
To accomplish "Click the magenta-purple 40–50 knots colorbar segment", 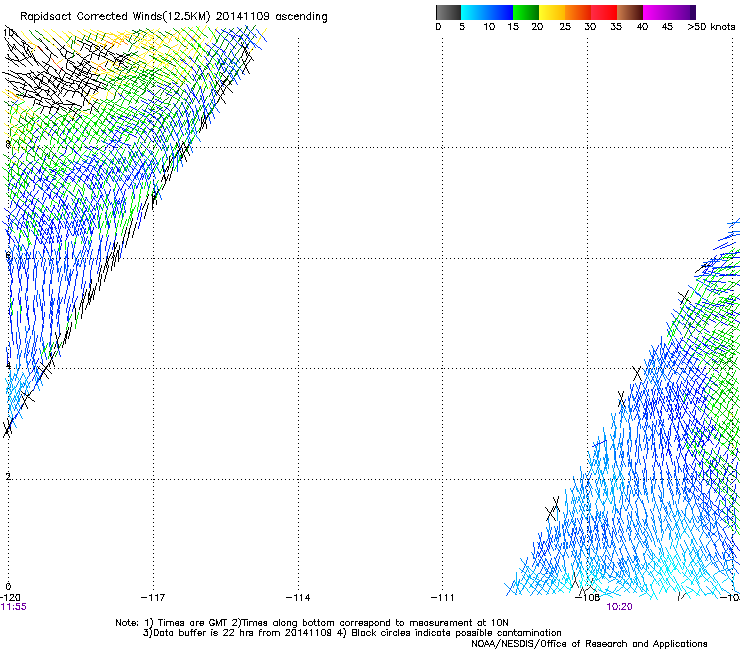I will [669, 12].
